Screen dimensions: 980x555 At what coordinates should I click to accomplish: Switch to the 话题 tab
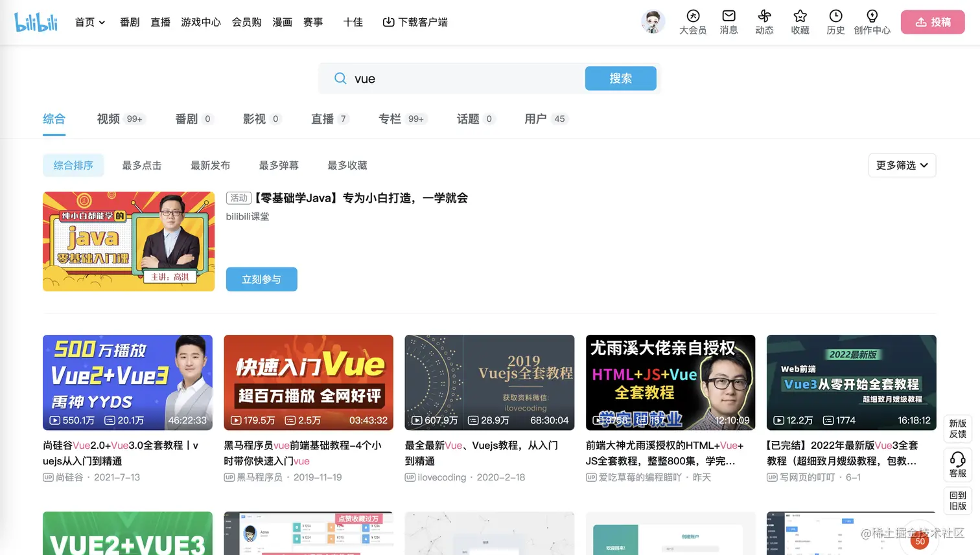pyautogui.click(x=476, y=119)
